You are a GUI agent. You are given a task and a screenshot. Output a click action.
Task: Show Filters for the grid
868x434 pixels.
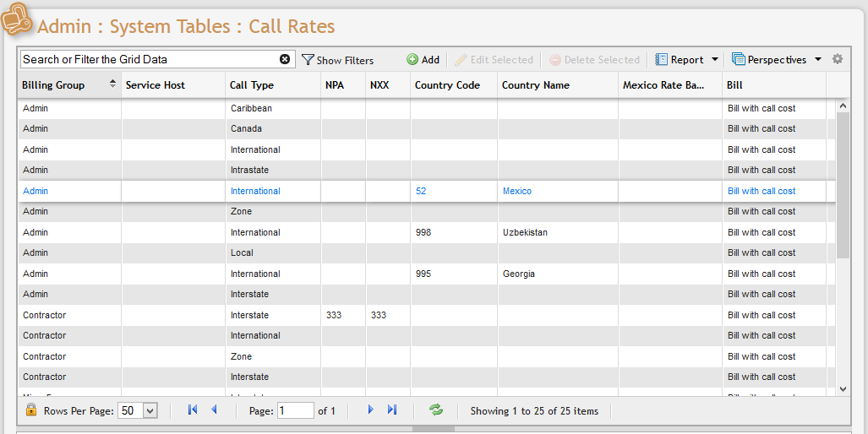338,60
